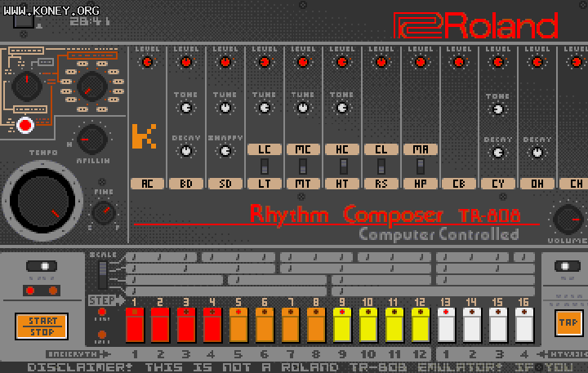Select the CB cowbell label

tap(459, 184)
